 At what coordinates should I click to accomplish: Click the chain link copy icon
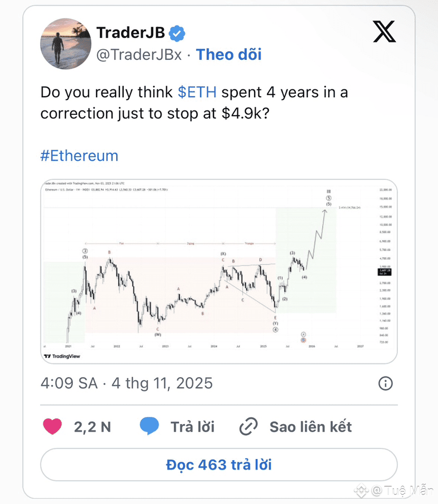click(248, 426)
